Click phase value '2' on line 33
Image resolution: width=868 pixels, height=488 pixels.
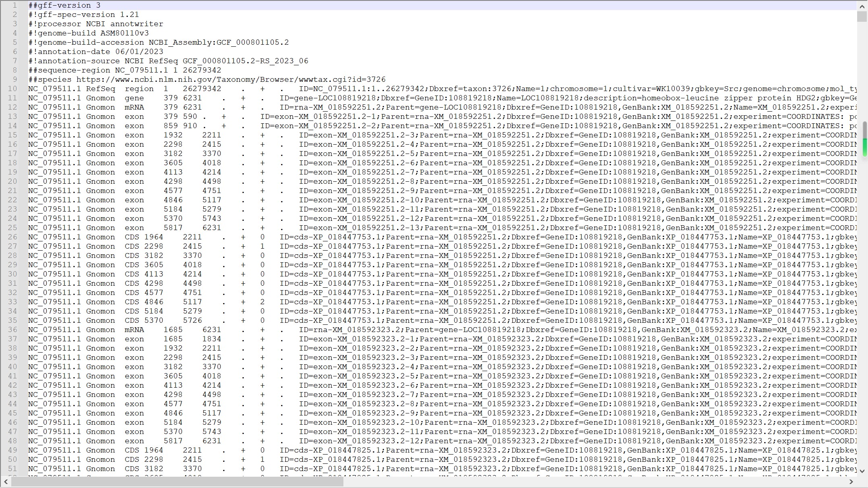click(x=262, y=302)
